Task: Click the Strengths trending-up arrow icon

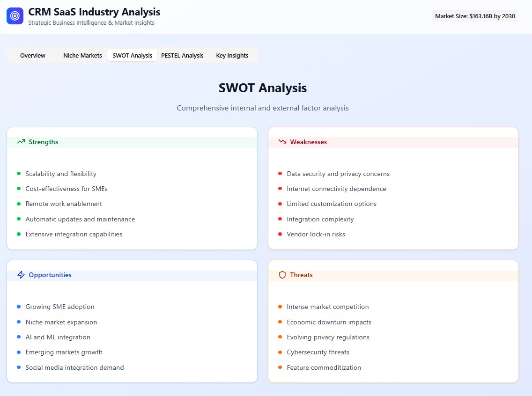Action: point(21,142)
